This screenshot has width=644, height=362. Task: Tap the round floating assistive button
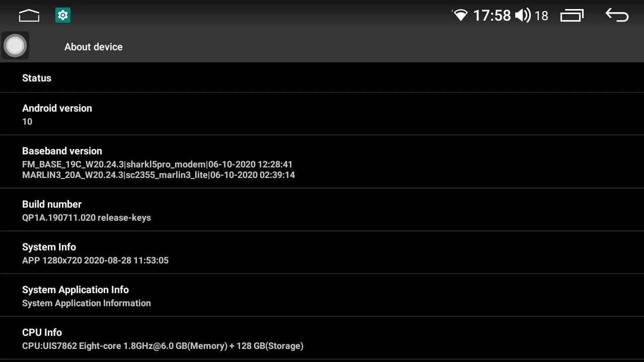tap(15, 45)
